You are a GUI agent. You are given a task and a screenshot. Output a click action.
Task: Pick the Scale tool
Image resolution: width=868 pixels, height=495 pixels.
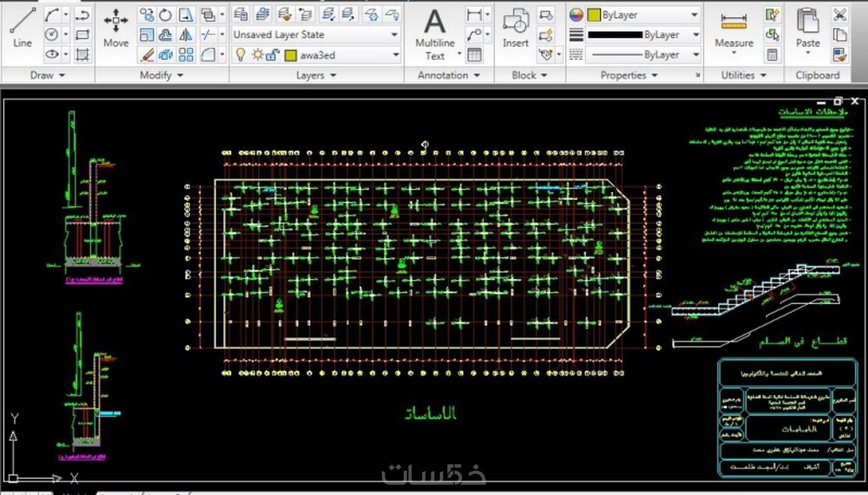(147, 35)
